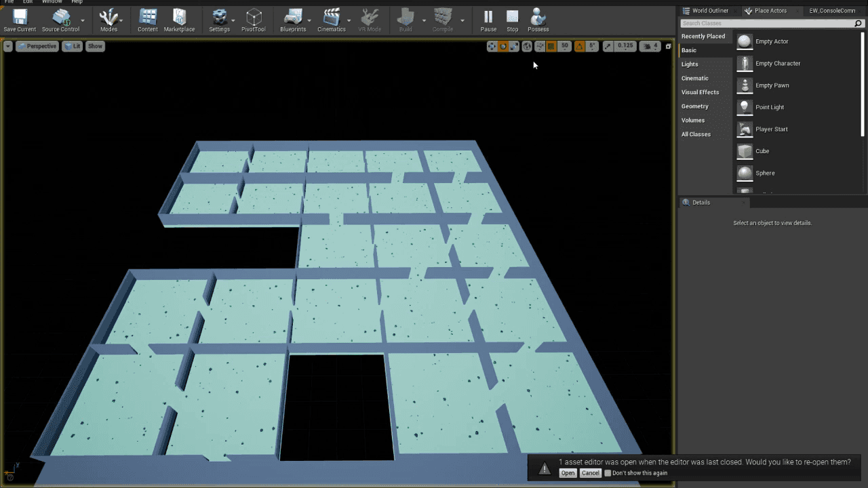Click the Empty Pawn icon
The width and height of the screenshot is (868, 488).
pyautogui.click(x=745, y=85)
